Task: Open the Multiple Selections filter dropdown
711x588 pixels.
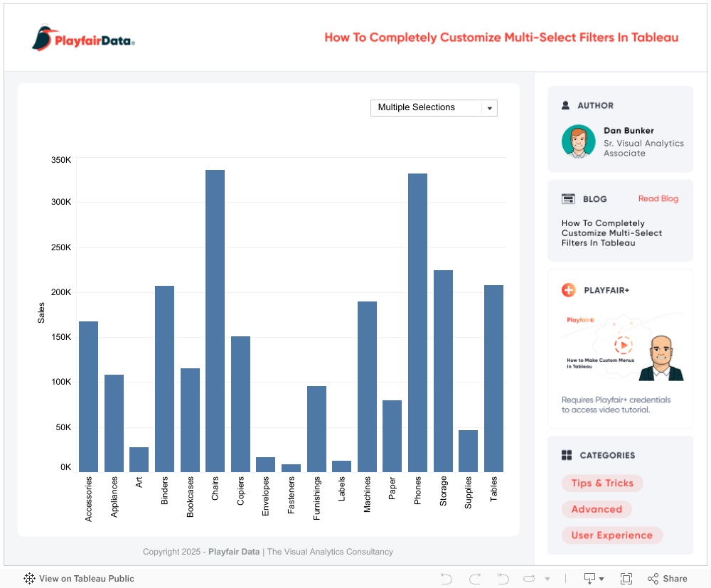Action: click(x=434, y=107)
